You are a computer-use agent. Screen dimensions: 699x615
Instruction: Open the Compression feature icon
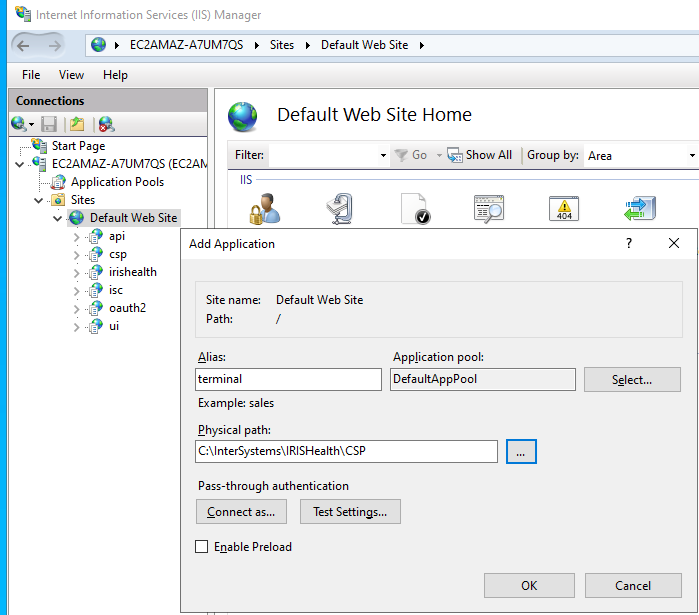coord(340,208)
